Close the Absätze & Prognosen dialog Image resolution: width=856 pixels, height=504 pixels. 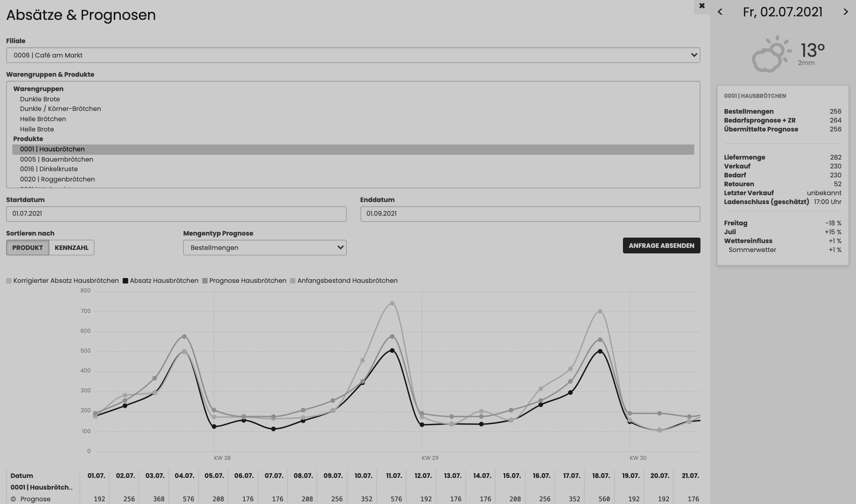(702, 6)
